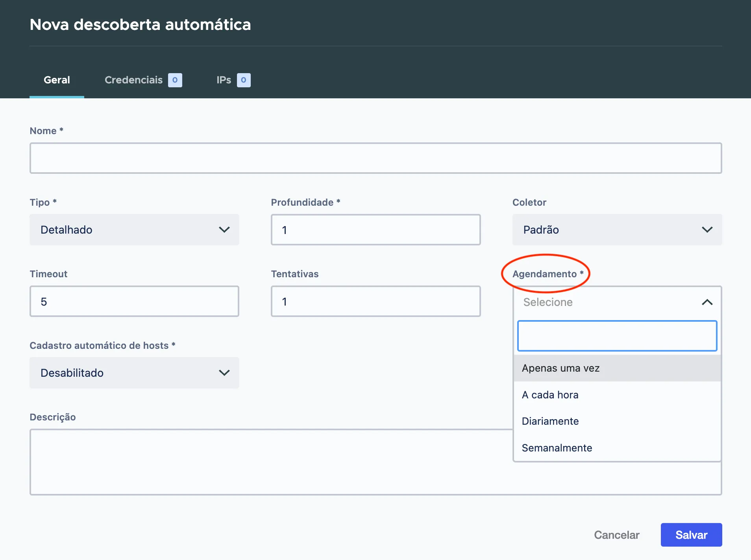Click the Tipo dropdown chevron arrow
The height and width of the screenshot is (560, 751).
(x=224, y=230)
